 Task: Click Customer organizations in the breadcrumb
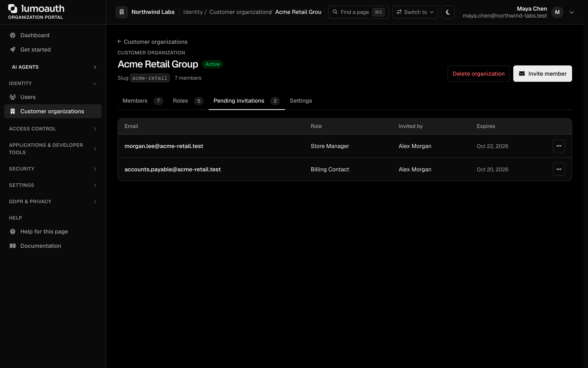point(240,12)
